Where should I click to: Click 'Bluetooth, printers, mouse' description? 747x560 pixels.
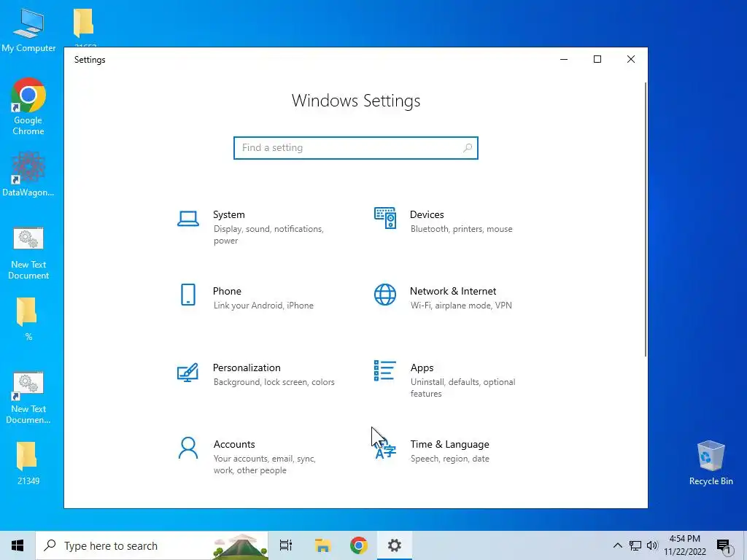point(462,229)
